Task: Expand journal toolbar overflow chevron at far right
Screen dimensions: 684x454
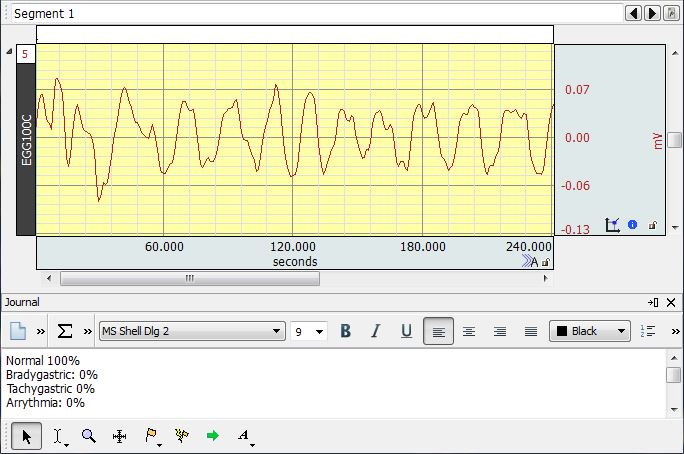Action: click(676, 331)
